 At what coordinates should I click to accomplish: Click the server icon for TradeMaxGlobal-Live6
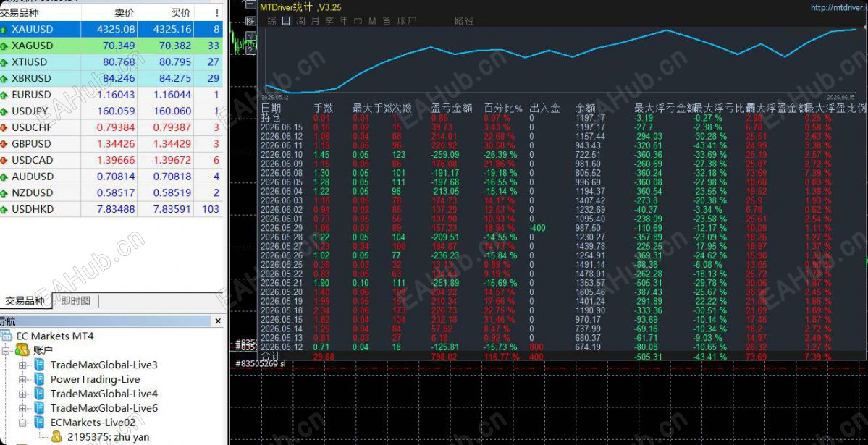pos(39,408)
